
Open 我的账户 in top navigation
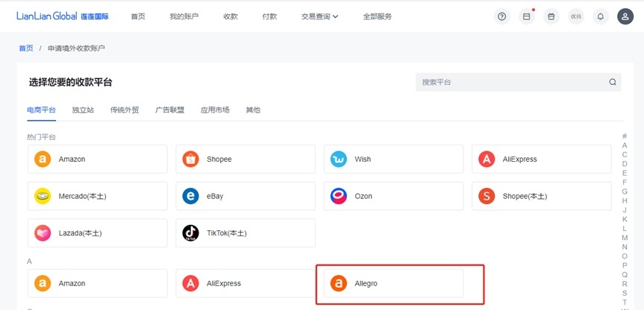click(x=184, y=17)
